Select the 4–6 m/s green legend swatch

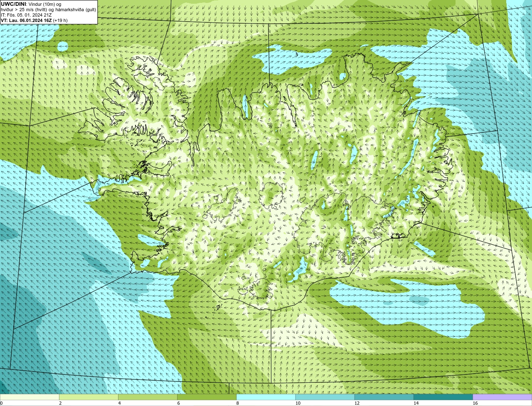[148, 397]
